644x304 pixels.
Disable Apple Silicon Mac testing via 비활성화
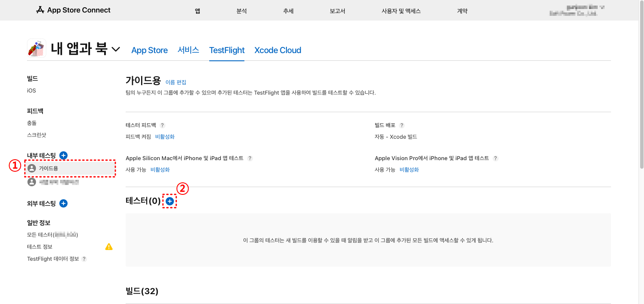click(160, 170)
